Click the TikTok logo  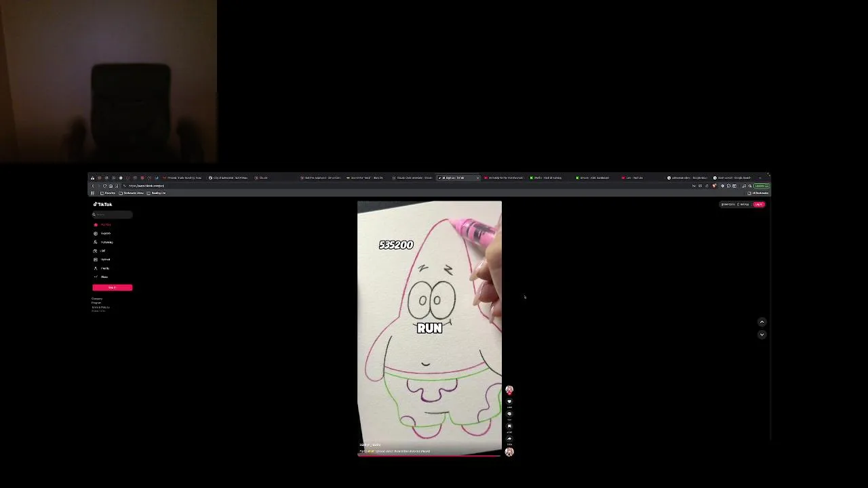[x=103, y=204]
